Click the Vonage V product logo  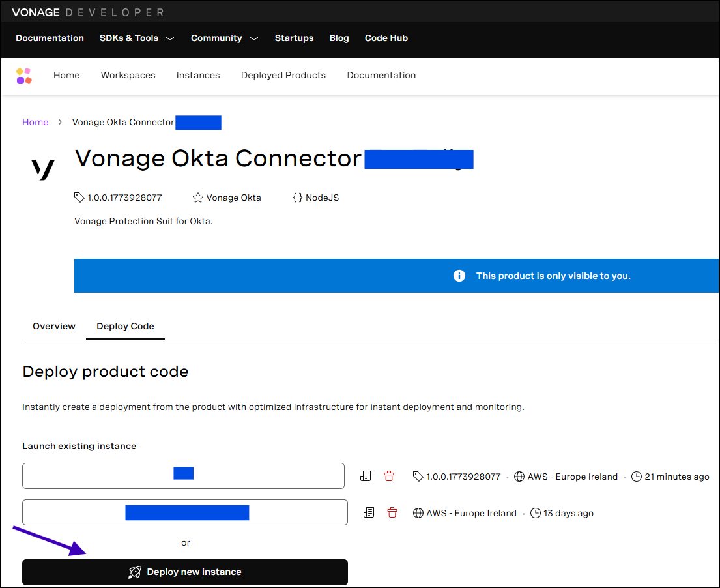[43, 169]
